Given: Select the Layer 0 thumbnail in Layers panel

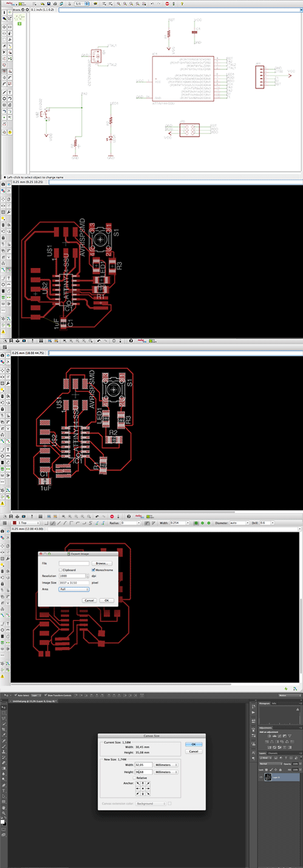Looking at the screenshot, I should pyautogui.click(x=268, y=777).
